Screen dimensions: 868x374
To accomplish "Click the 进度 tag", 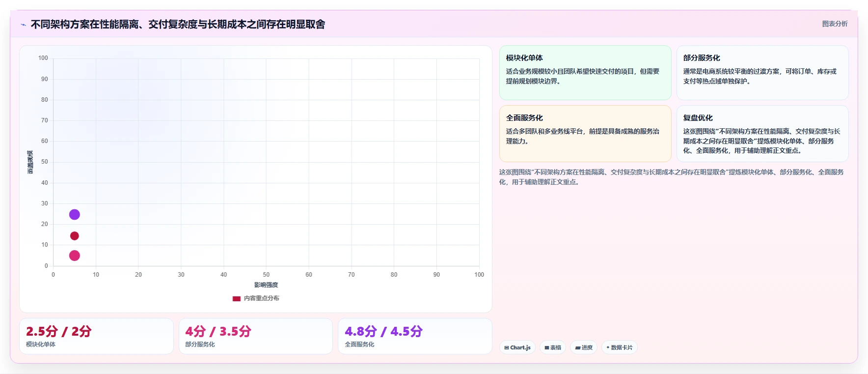I will (x=584, y=347).
